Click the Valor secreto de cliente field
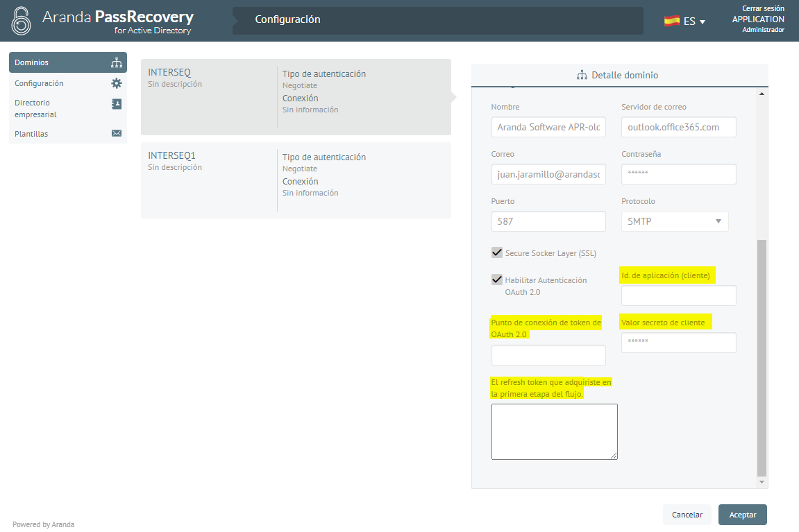The height and width of the screenshot is (532, 799). [x=679, y=343]
